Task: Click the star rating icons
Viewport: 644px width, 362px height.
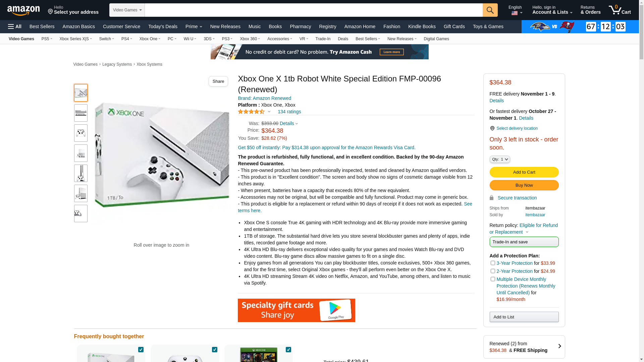Action: 251,112
